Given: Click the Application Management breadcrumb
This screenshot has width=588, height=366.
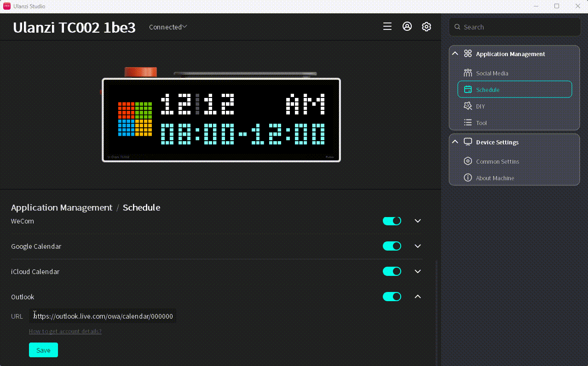Looking at the screenshot, I should tap(62, 208).
